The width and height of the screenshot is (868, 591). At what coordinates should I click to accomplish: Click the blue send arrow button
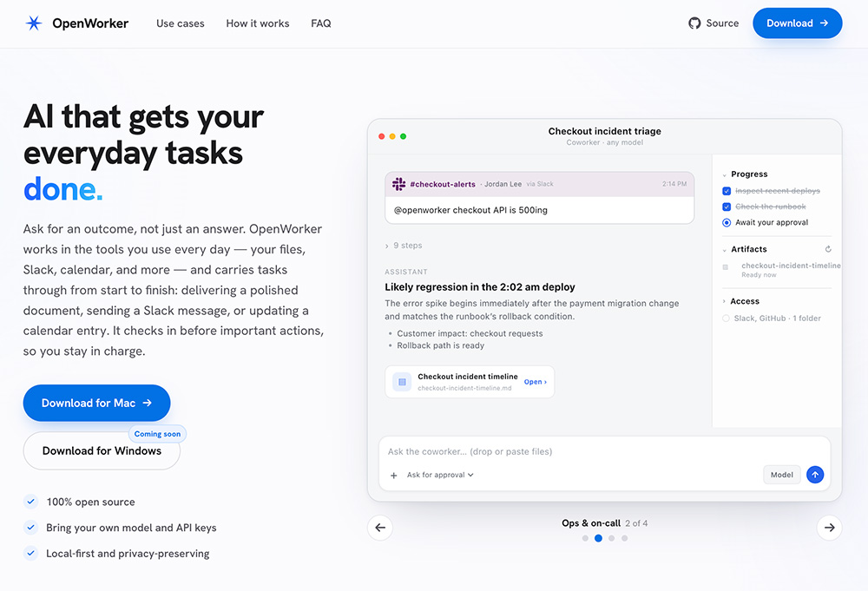pyautogui.click(x=815, y=474)
